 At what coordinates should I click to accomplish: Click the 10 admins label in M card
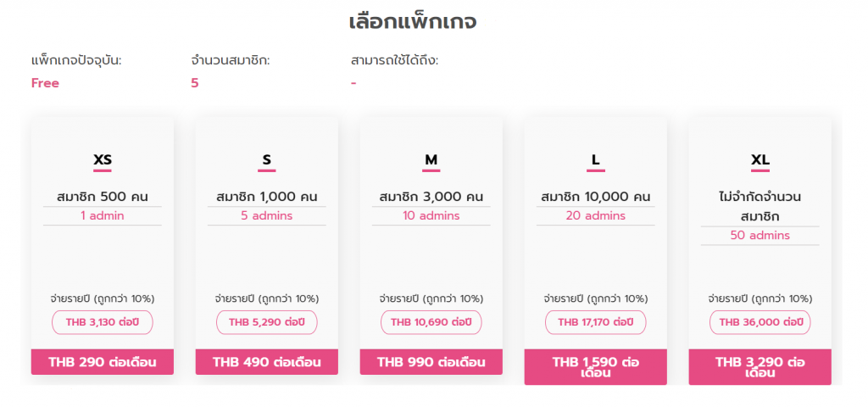431,216
